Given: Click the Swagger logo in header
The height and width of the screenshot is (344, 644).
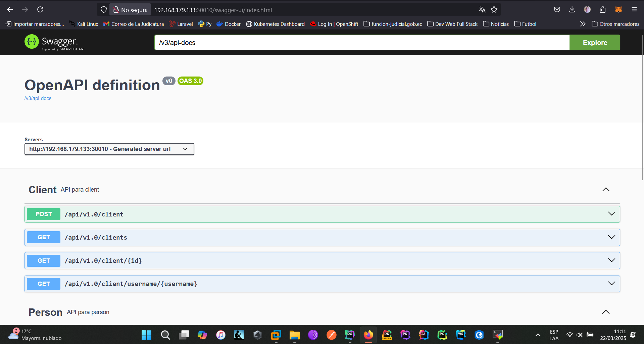Looking at the screenshot, I should pos(54,42).
